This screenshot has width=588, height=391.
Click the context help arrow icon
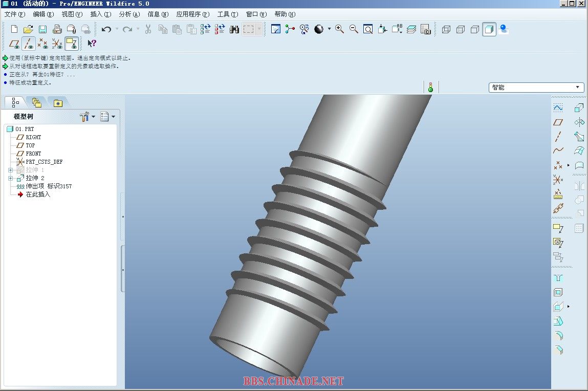pyautogui.click(x=92, y=44)
